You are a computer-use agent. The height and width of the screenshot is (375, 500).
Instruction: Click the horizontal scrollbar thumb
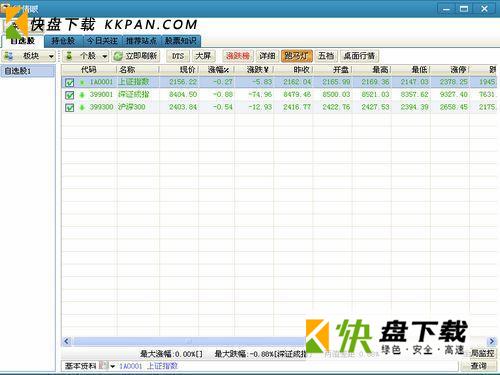tap(189, 341)
